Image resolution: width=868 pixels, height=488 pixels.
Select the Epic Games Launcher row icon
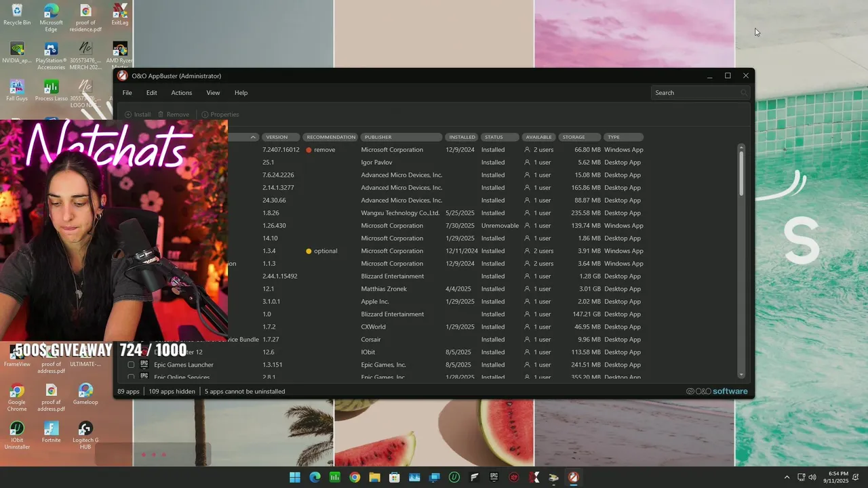(x=144, y=365)
